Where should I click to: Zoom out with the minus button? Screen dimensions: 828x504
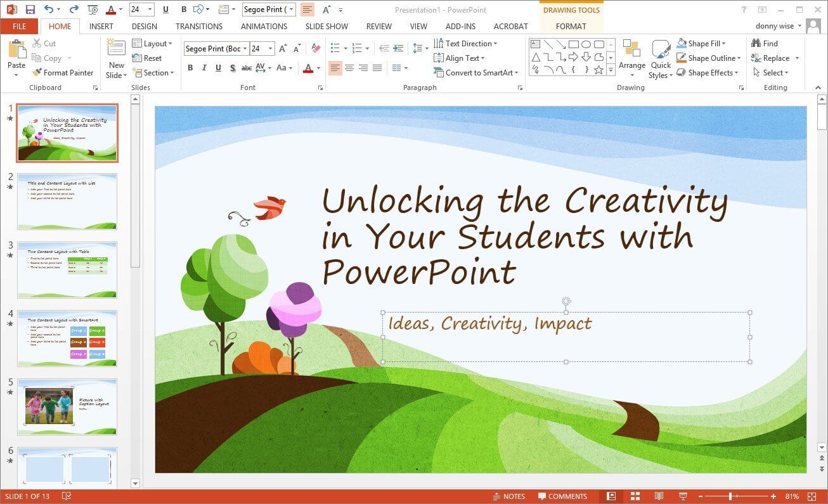click(x=701, y=496)
